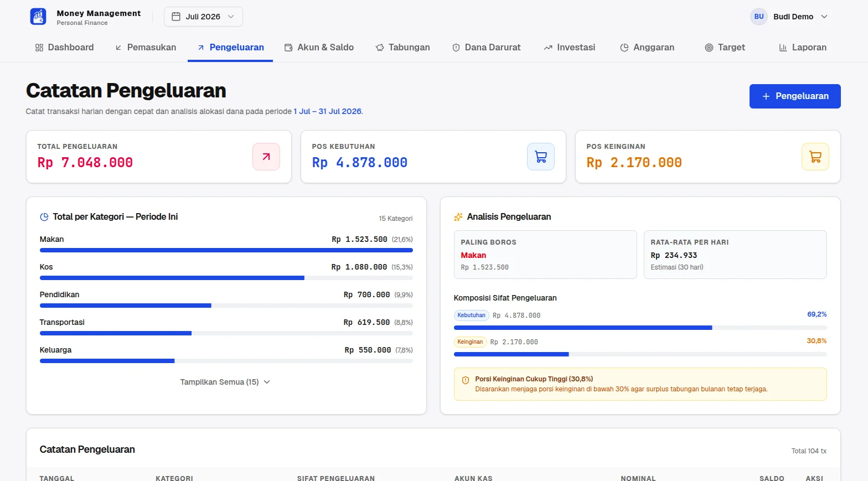Click the Pos Keinginan summary card
The height and width of the screenshot is (481, 868).
pyautogui.click(x=708, y=157)
